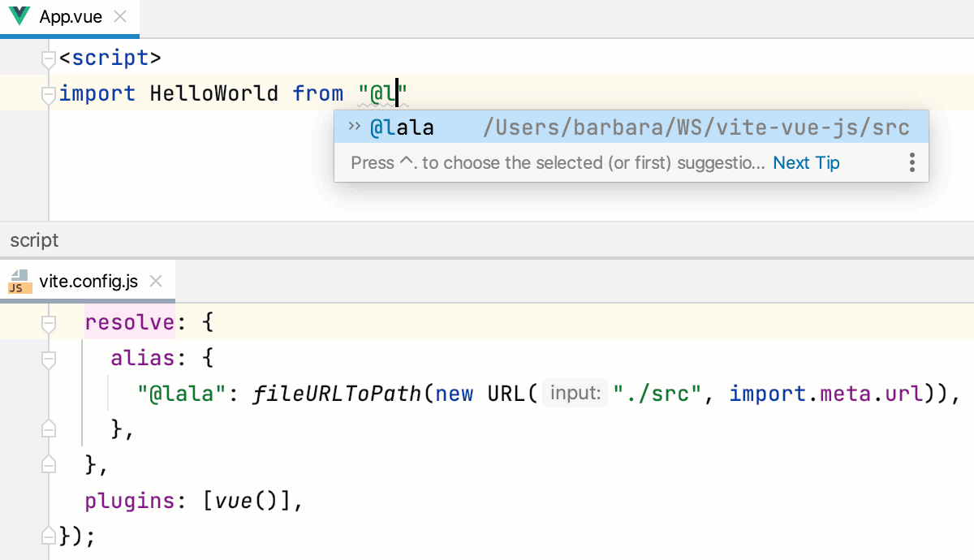Select the @lala completion suggestion
Viewport: 974px width, 560px height.
coord(404,127)
